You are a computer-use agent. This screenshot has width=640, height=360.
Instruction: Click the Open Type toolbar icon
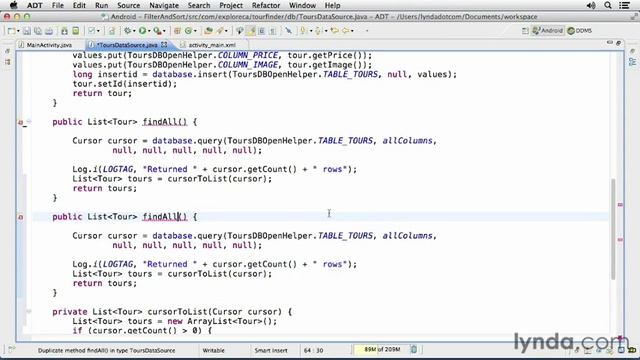(208, 31)
